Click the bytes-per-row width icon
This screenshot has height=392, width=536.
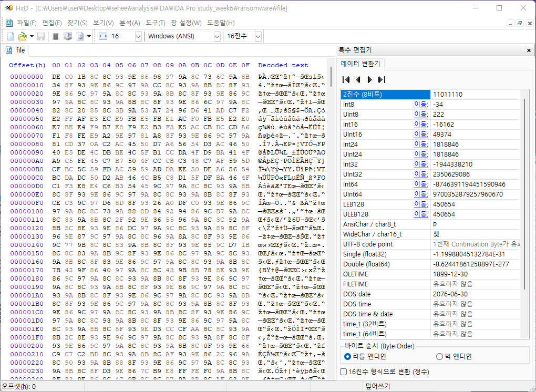pyautogui.click(x=103, y=36)
